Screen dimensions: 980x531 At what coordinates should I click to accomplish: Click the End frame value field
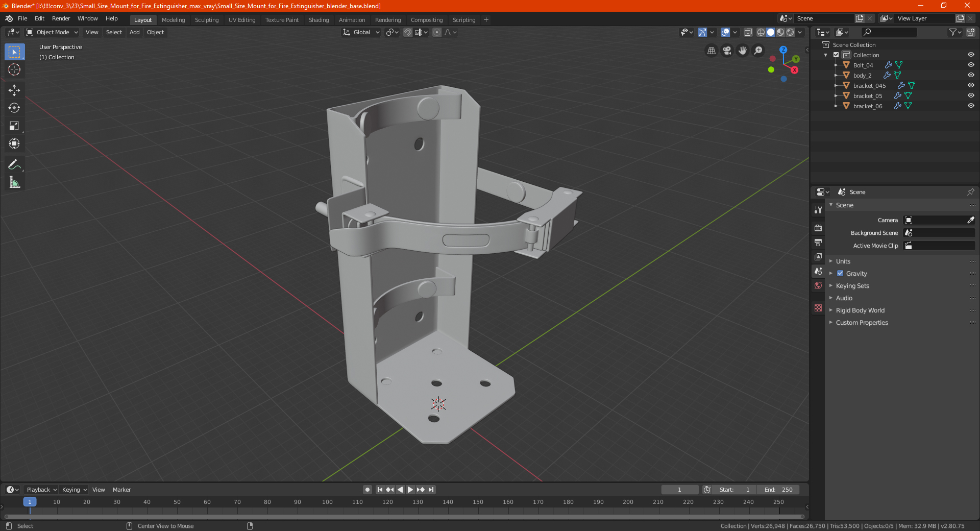778,490
